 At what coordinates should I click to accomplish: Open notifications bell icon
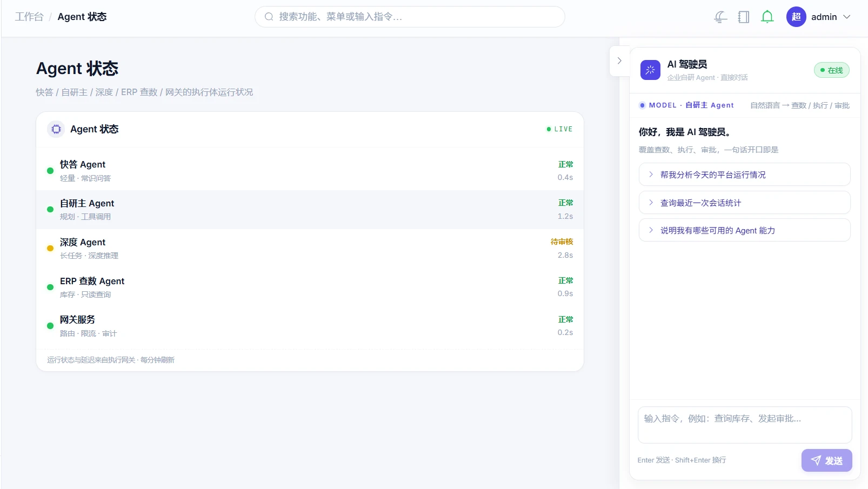767,17
